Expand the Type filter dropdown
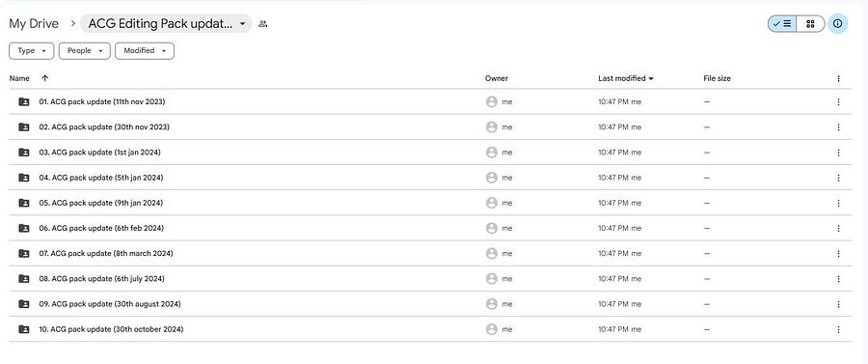Viewport: 868px width, 364px height. point(32,50)
